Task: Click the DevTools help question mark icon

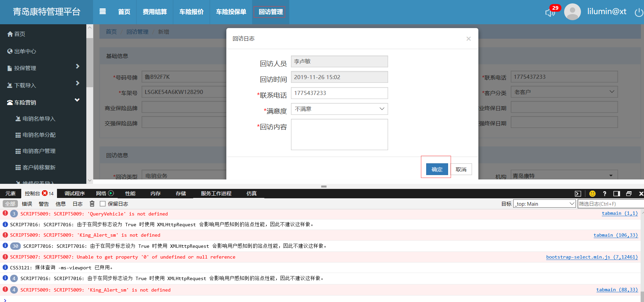Action: coord(605,194)
